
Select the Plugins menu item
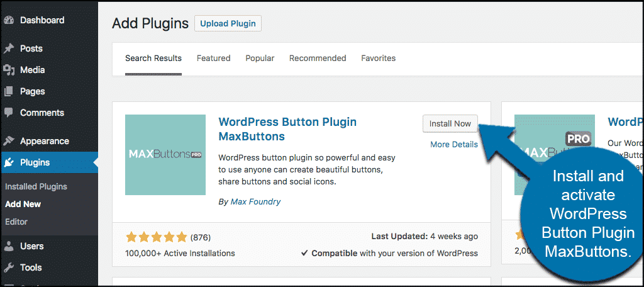point(49,162)
